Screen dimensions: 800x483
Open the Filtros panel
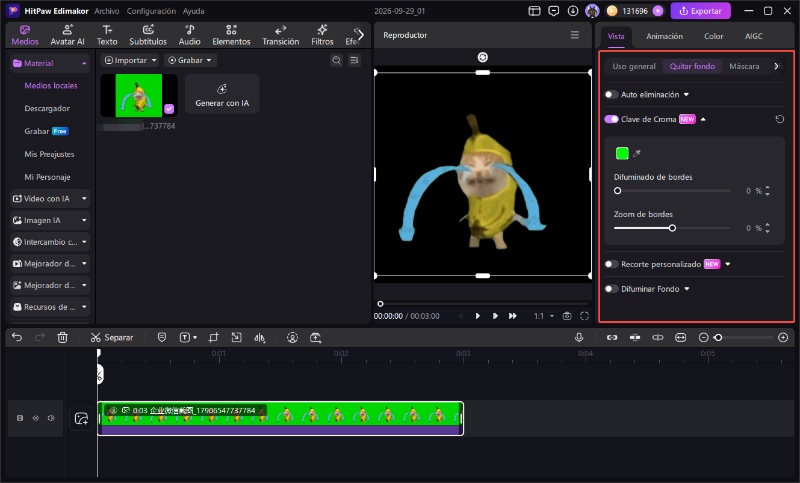click(322, 35)
